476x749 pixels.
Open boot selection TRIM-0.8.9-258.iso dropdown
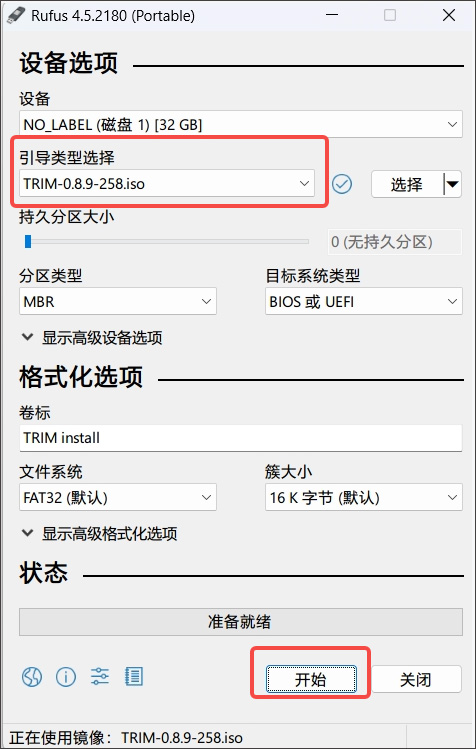pos(167,183)
